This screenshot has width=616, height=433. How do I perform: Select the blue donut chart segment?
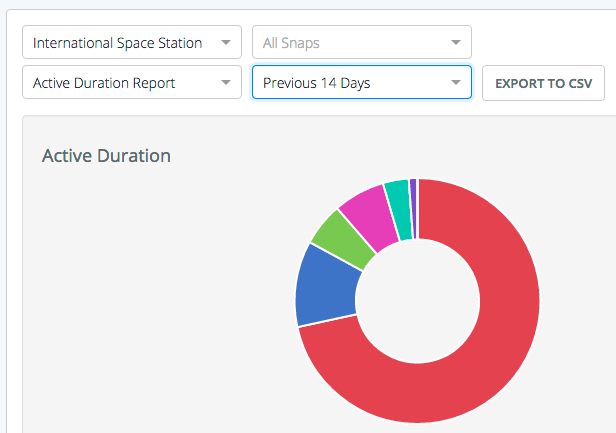[326, 289]
